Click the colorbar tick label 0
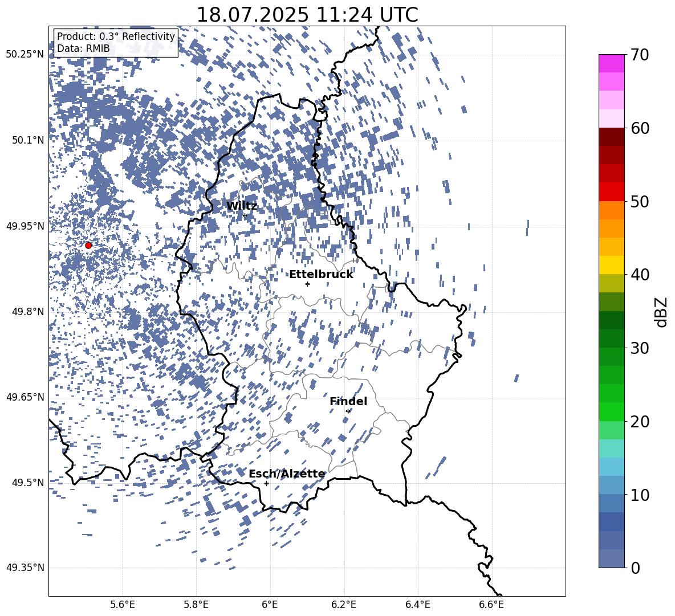This screenshot has height=616, width=675. pos(635,568)
